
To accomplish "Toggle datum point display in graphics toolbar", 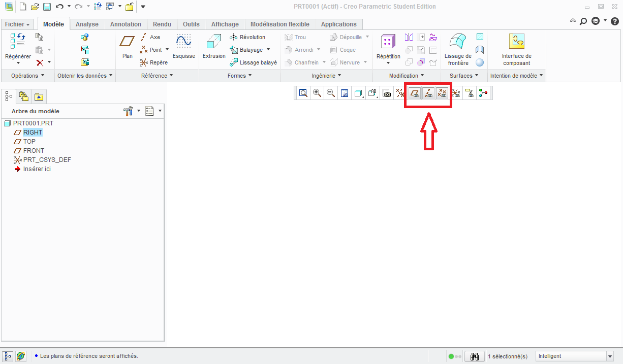I will tap(442, 93).
